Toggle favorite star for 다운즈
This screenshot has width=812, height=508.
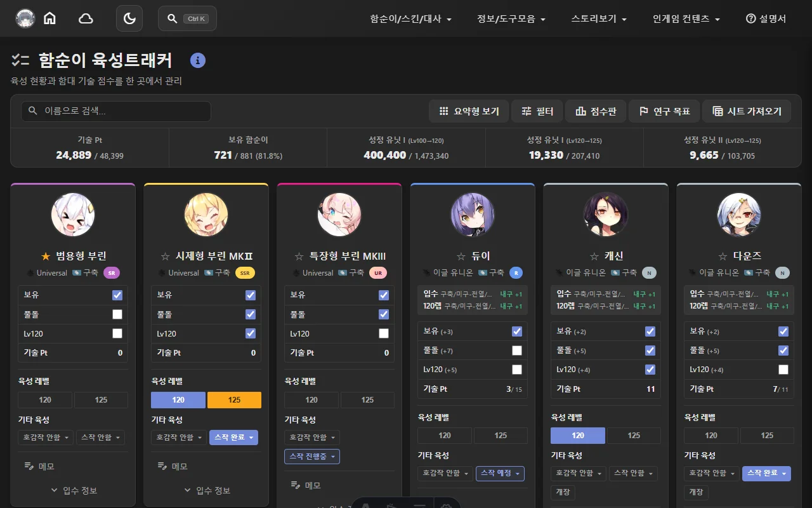pyautogui.click(x=722, y=256)
